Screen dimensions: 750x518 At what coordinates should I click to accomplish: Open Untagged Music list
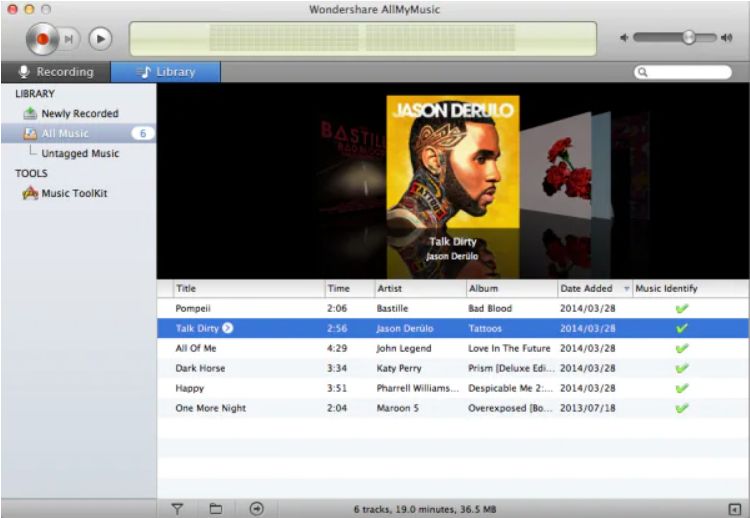[x=80, y=154]
